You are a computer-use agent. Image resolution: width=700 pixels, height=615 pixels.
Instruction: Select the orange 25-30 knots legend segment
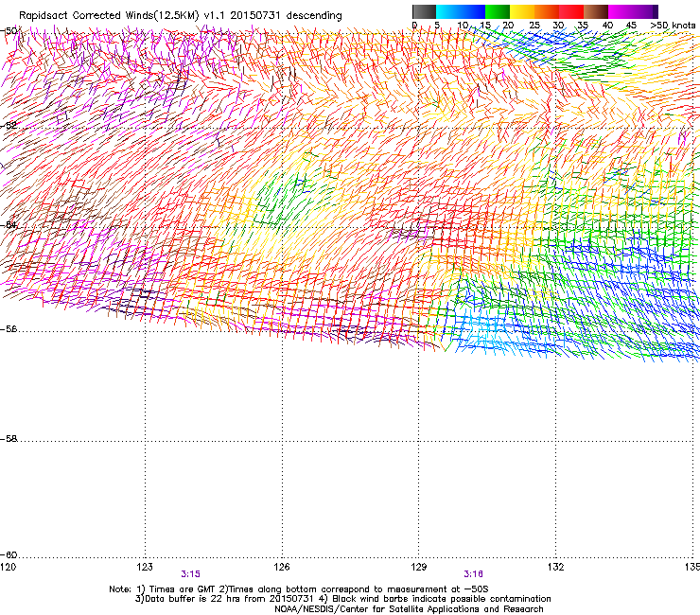547,11
